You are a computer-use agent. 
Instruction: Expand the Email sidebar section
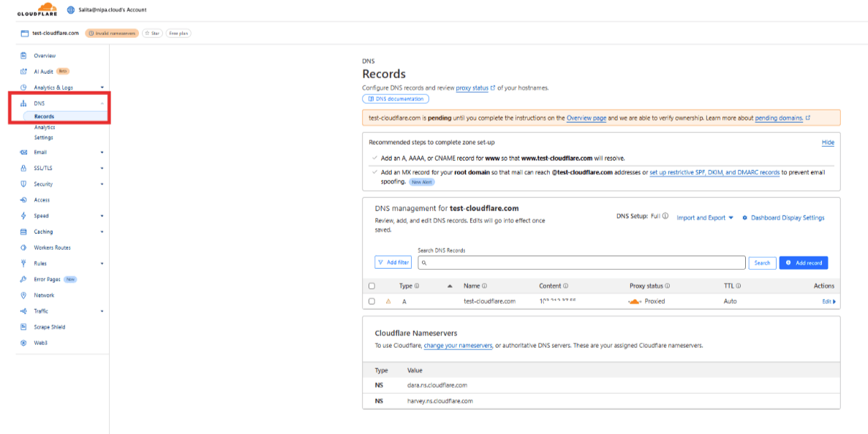click(x=102, y=152)
